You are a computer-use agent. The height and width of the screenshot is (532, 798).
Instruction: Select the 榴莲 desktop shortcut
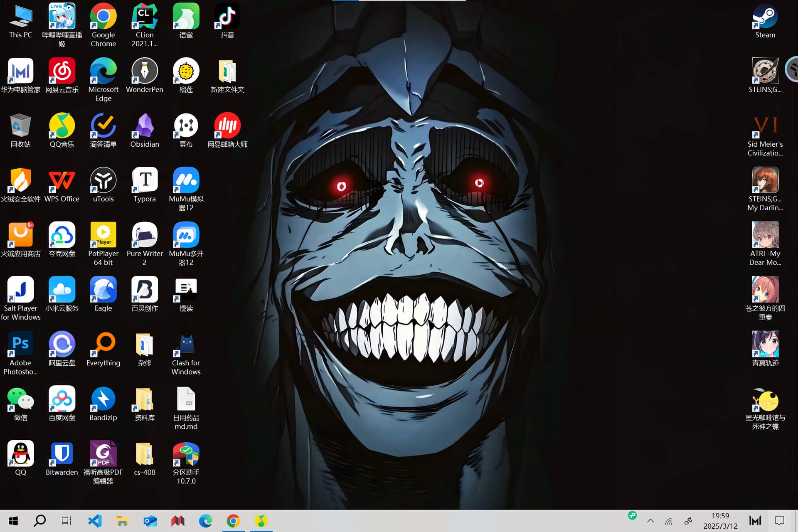click(x=186, y=76)
